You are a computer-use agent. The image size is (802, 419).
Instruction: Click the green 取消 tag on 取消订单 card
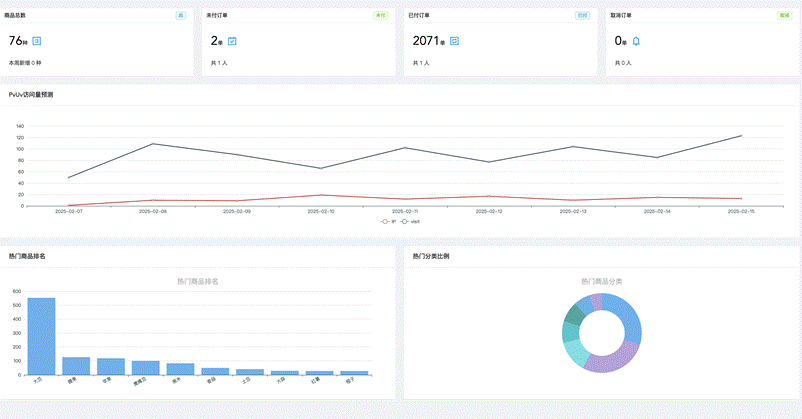(785, 15)
